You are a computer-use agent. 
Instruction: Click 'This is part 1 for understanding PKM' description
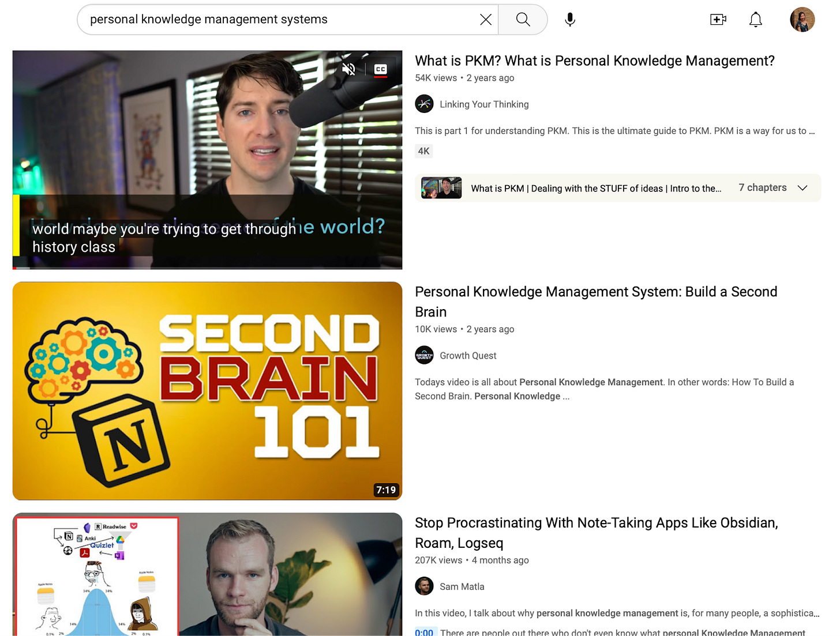coord(615,131)
